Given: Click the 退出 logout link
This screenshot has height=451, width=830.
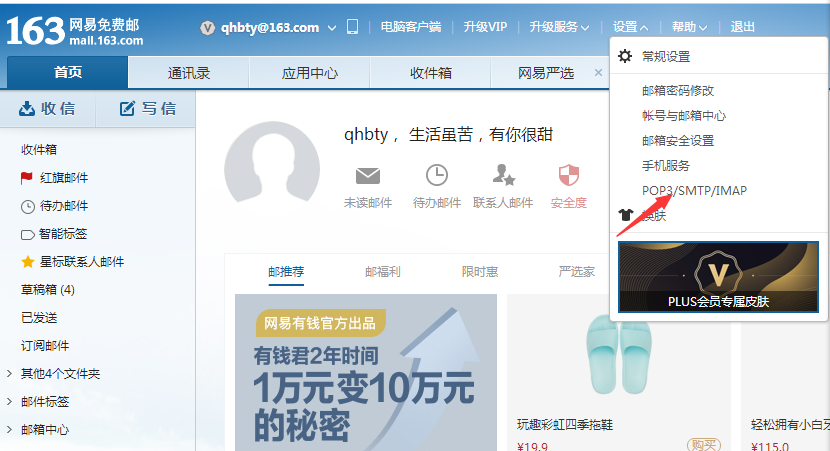Looking at the screenshot, I should (742, 27).
